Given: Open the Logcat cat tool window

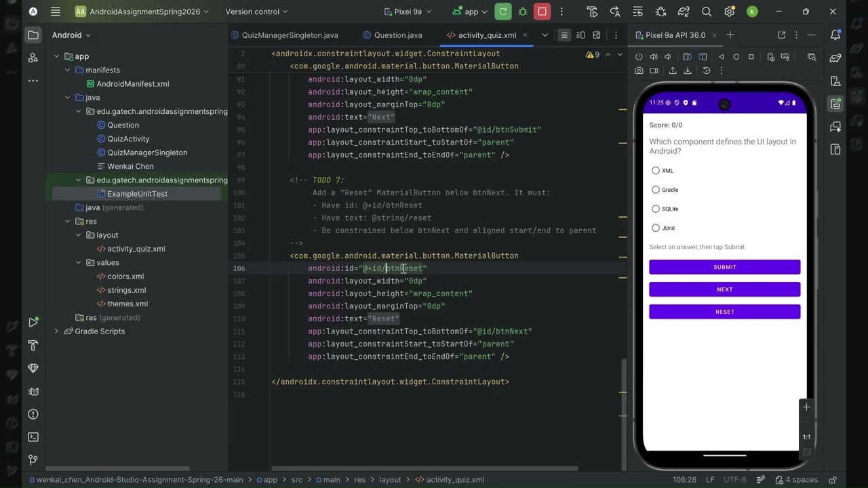Looking at the screenshot, I should pos(33,391).
